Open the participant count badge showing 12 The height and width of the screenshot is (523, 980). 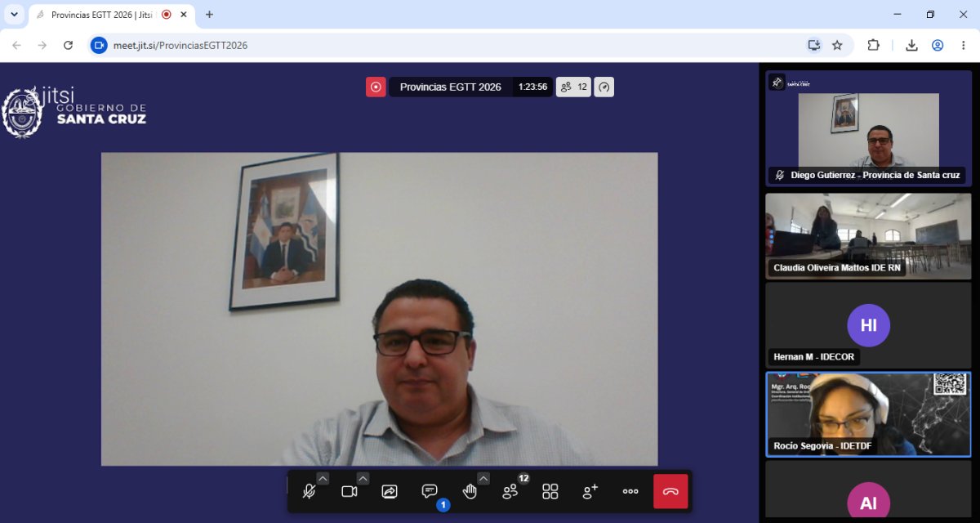click(x=573, y=87)
